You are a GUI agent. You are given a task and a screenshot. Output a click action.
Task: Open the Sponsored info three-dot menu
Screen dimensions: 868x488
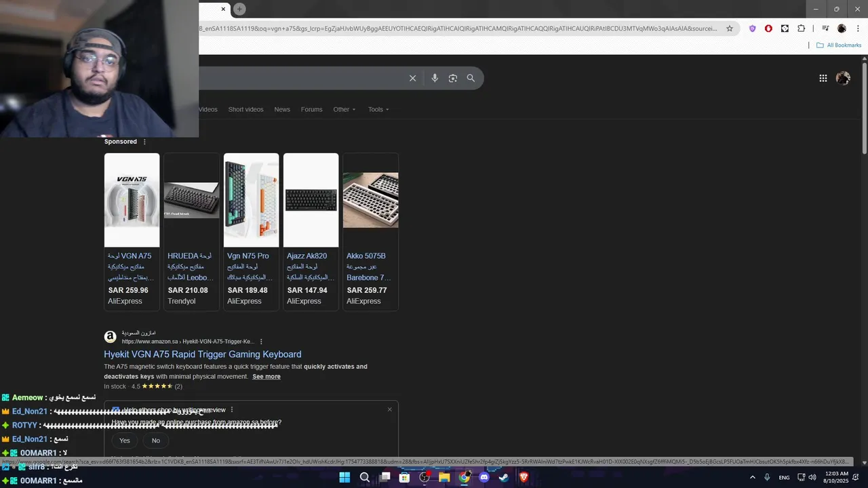point(144,142)
